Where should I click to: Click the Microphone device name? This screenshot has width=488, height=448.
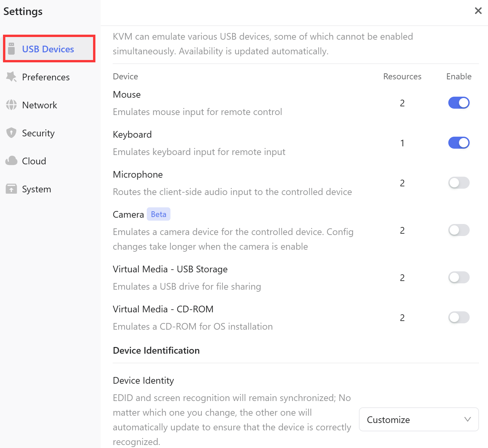[138, 174]
